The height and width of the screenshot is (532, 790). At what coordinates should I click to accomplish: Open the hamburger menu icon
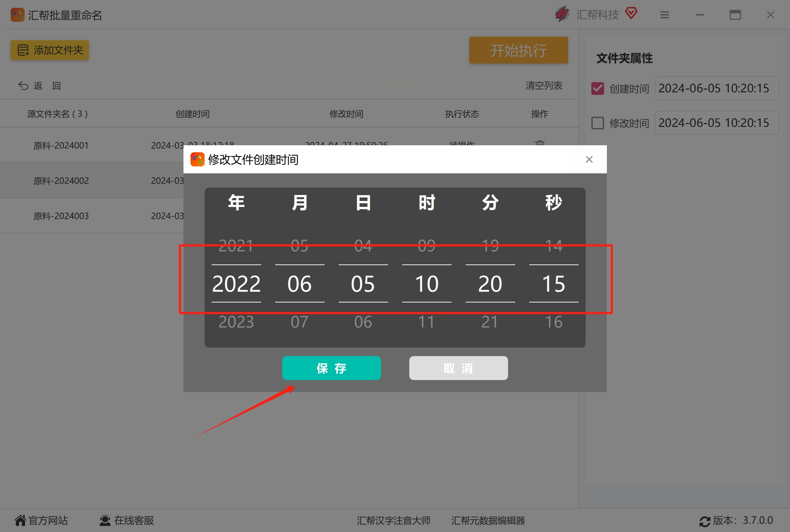pos(665,15)
